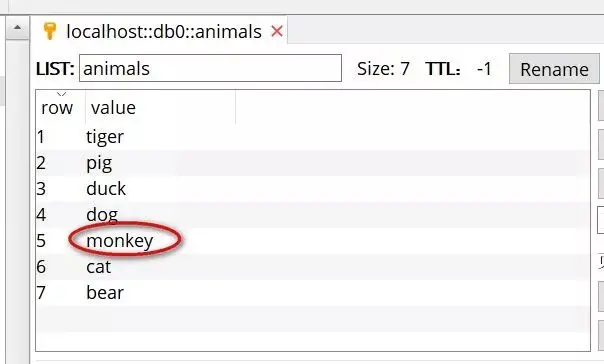604x364 pixels.
Task: Click the up arrow scroll button
Action: [17, 27]
